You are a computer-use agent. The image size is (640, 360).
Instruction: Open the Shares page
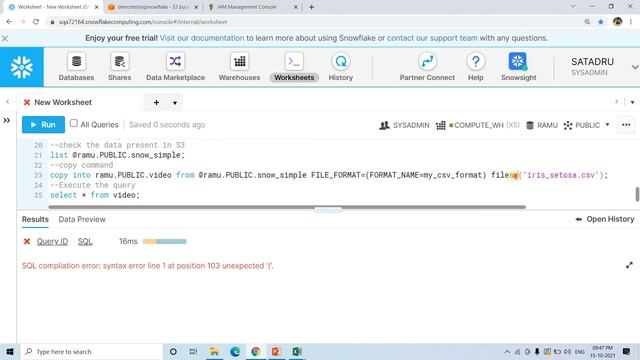120,67
